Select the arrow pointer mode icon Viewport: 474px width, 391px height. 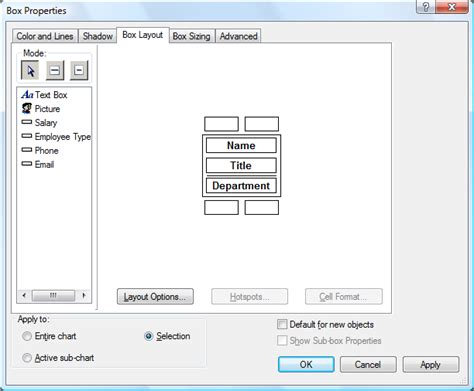click(x=30, y=70)
